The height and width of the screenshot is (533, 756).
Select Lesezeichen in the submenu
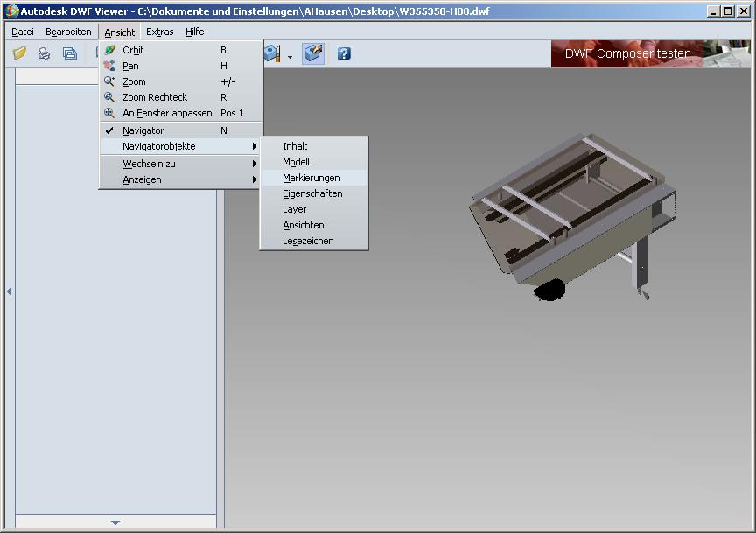(x=314, y=241)
